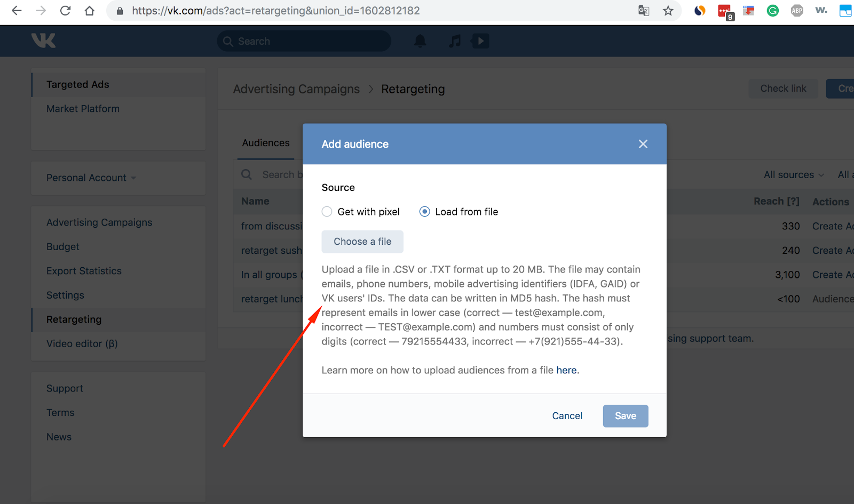The height and width of the screenshot is (504, 854).
Task: Click the red extension icon with badge 9
Action: pos(725,12)
